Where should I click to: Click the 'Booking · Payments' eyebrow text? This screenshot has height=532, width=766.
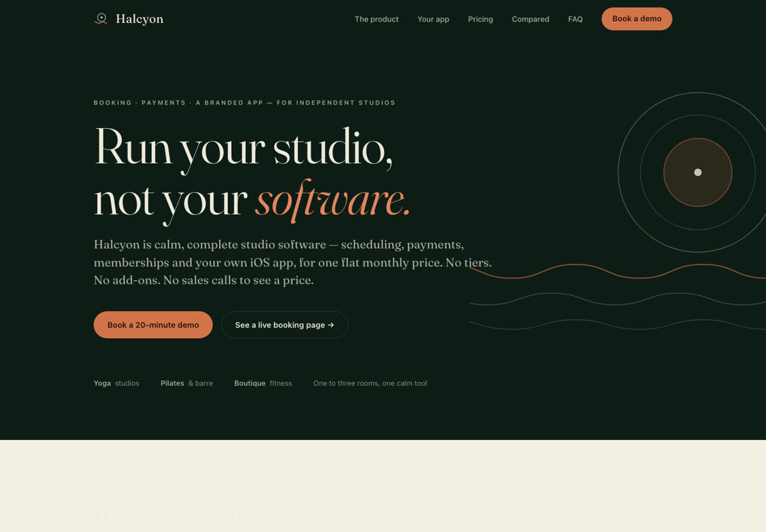[x=244, y=103]
